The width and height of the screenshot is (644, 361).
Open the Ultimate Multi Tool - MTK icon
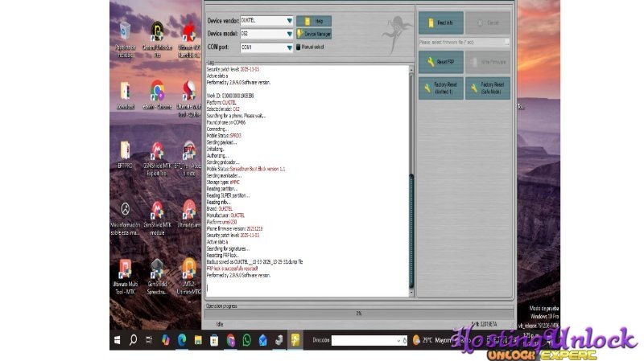126,273
